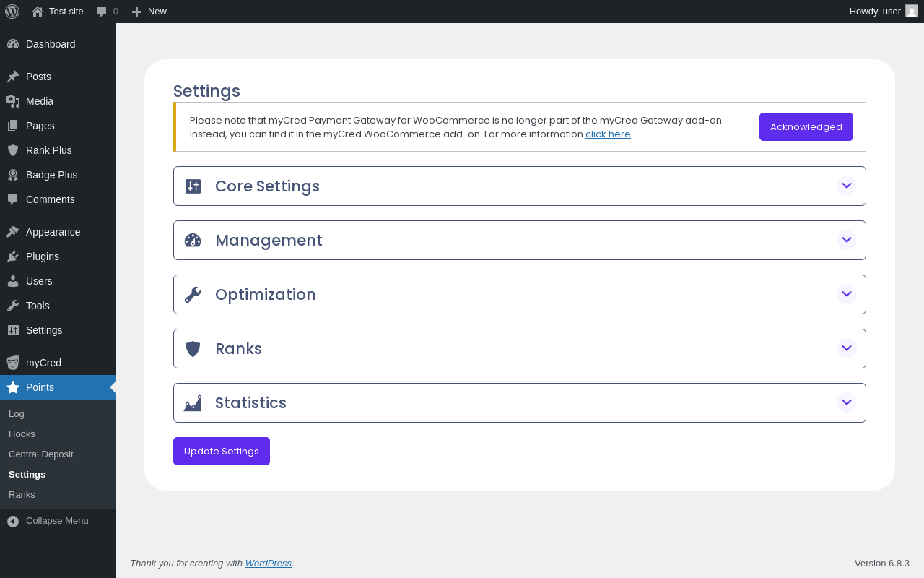Expand the Ranks section chevron
Viewport: 924px width, 578px height.
click(x=847, y=348)
